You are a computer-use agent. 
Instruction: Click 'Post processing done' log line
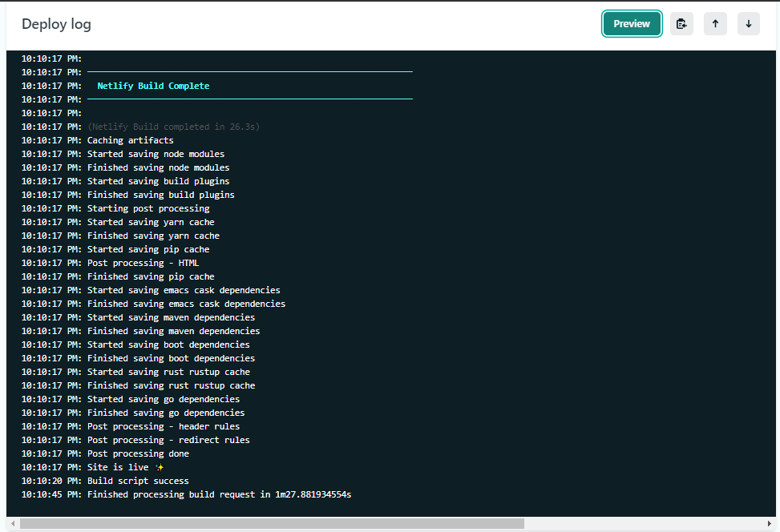point(138,453)
